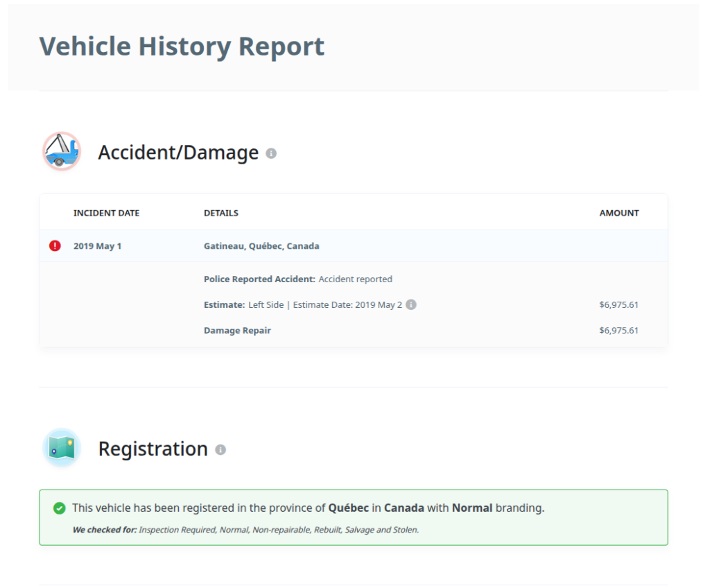Click the Damage Repair amount $6,975.61
This screenshot has height=588, width=710.
tap(618, 331)
